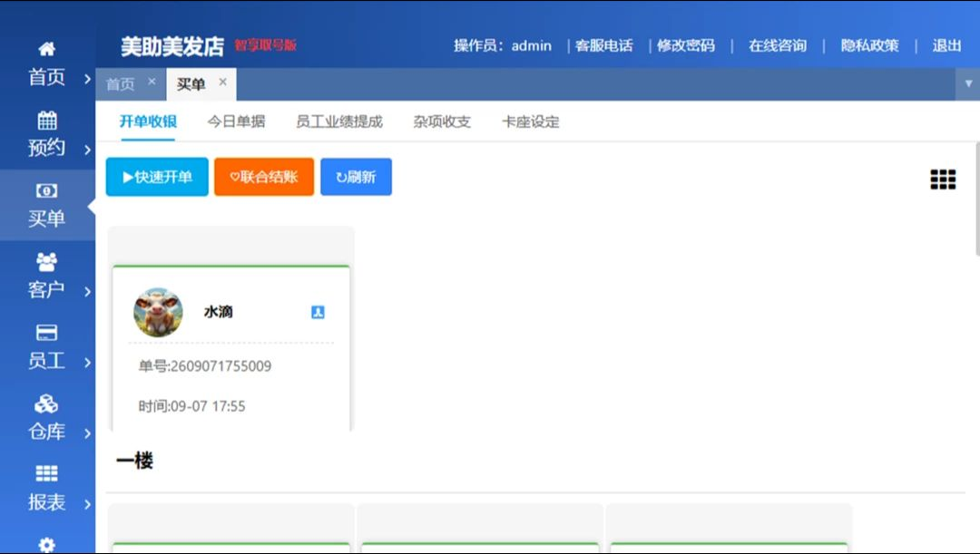
Task: Open the 员工业绩提成 tab
Action: tap(339, 121)
